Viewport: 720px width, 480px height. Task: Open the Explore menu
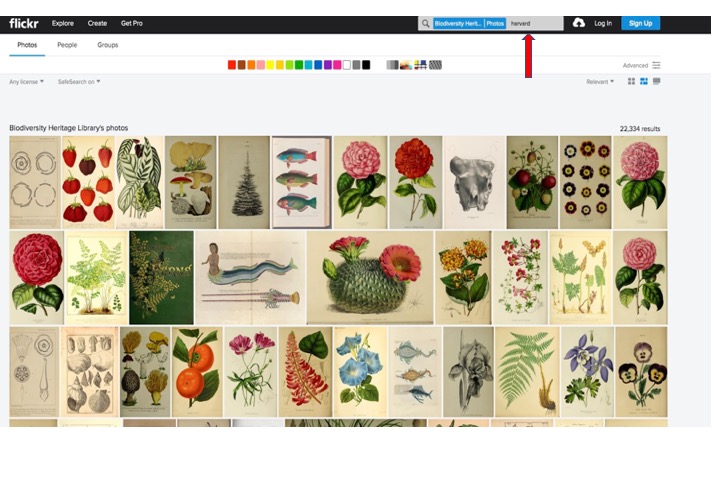pos(63,23)
